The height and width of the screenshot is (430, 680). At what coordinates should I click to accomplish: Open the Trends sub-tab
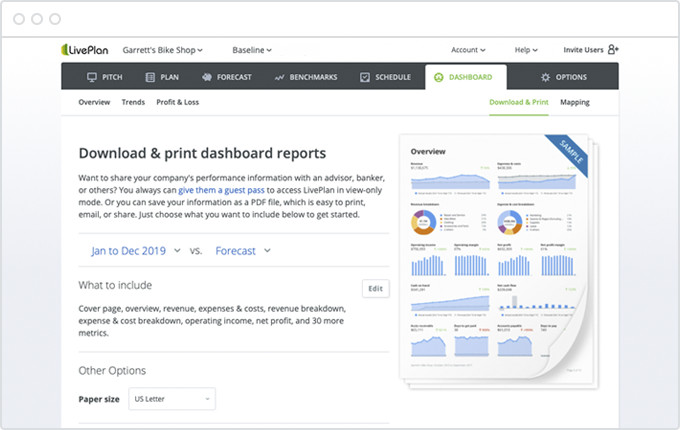point(133,102)
